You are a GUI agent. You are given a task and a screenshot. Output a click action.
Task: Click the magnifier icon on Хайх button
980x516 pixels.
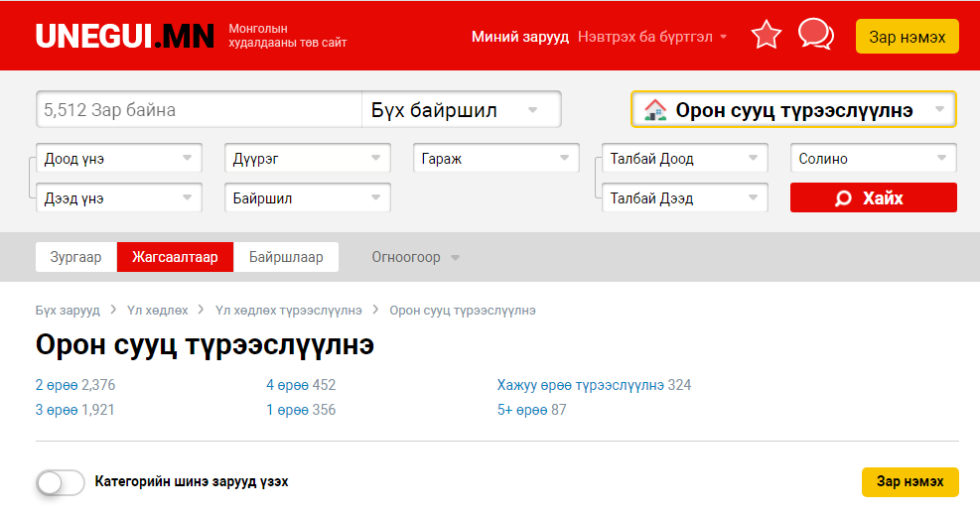click(x=843, y=198)
